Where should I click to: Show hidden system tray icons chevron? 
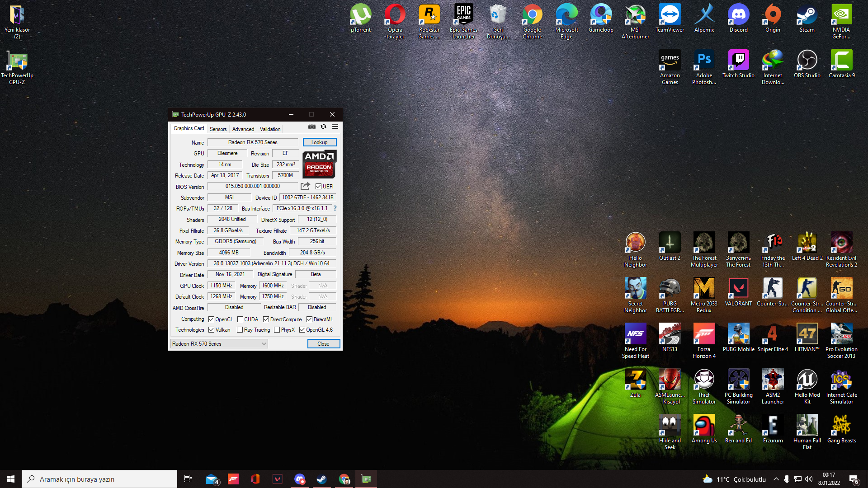(776, 479)
